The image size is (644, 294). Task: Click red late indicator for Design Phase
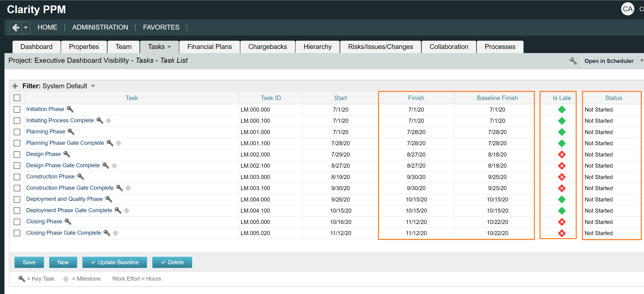coord(562,154)
